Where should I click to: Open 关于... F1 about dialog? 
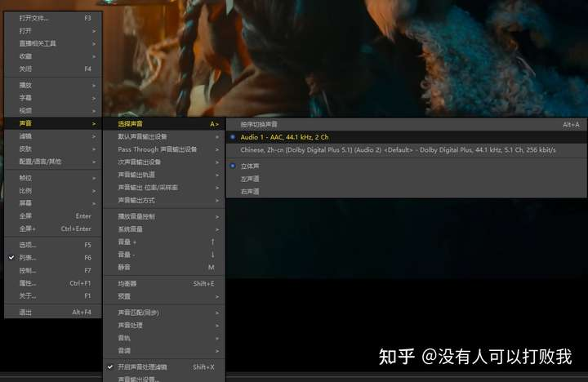point(53,295)
